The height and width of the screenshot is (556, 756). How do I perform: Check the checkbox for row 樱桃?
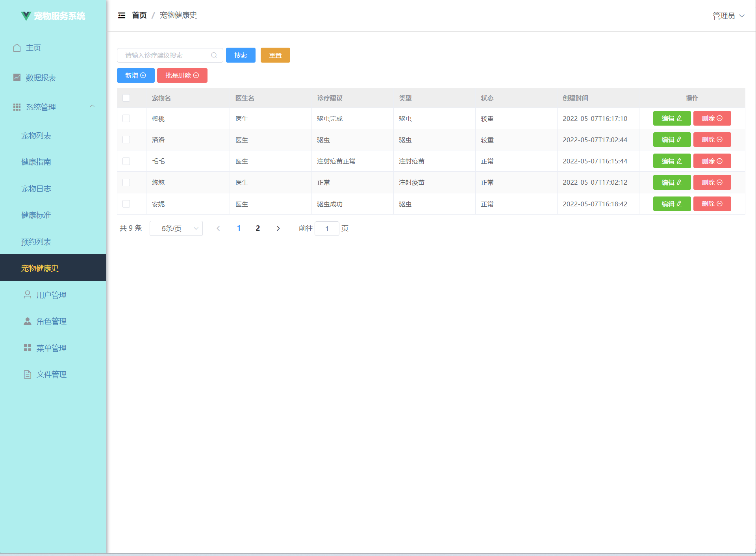(x=126, y=119)
